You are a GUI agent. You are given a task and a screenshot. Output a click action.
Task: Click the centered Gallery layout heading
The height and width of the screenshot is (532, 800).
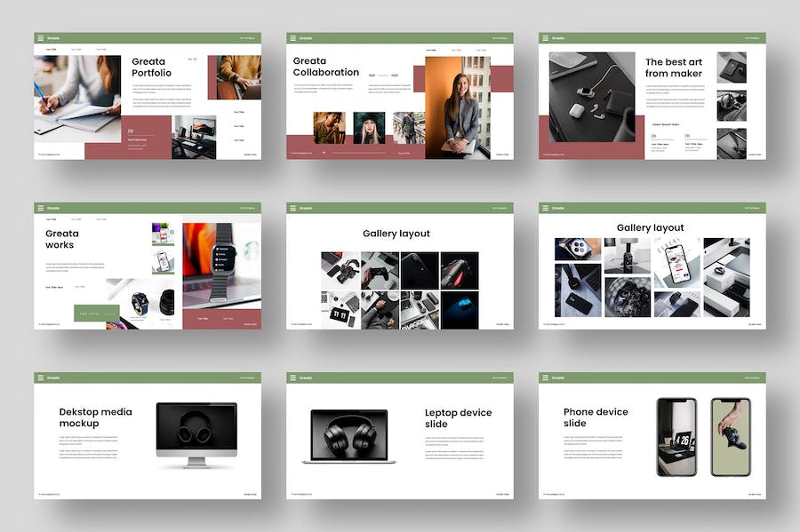(396, 234)
